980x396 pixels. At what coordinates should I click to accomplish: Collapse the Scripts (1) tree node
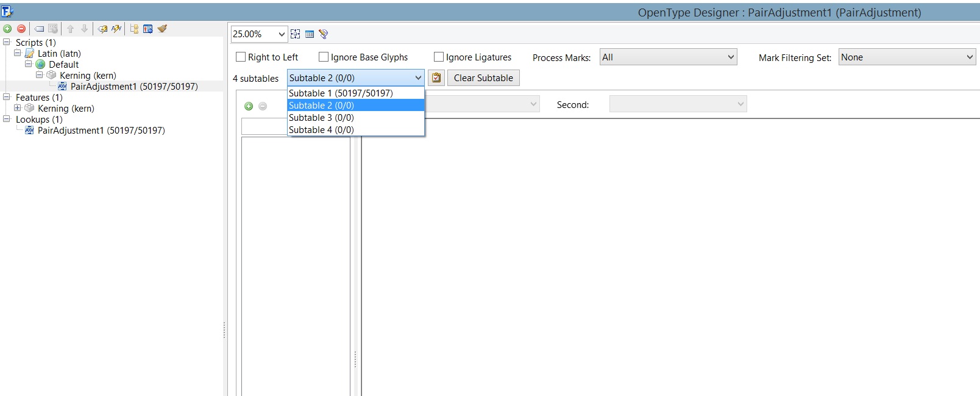7,42
